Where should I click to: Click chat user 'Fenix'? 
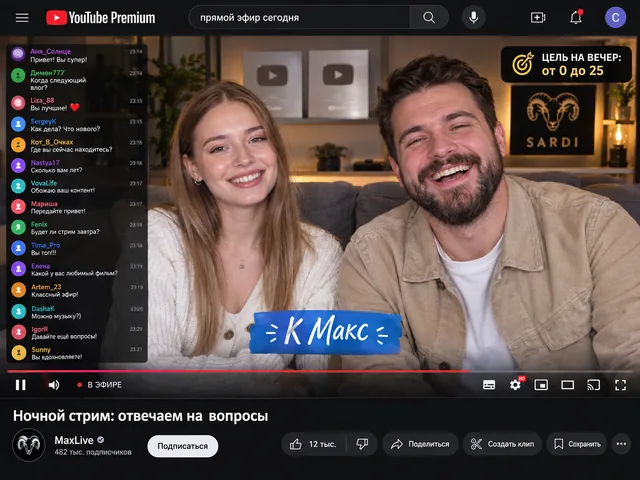point(39,224)
